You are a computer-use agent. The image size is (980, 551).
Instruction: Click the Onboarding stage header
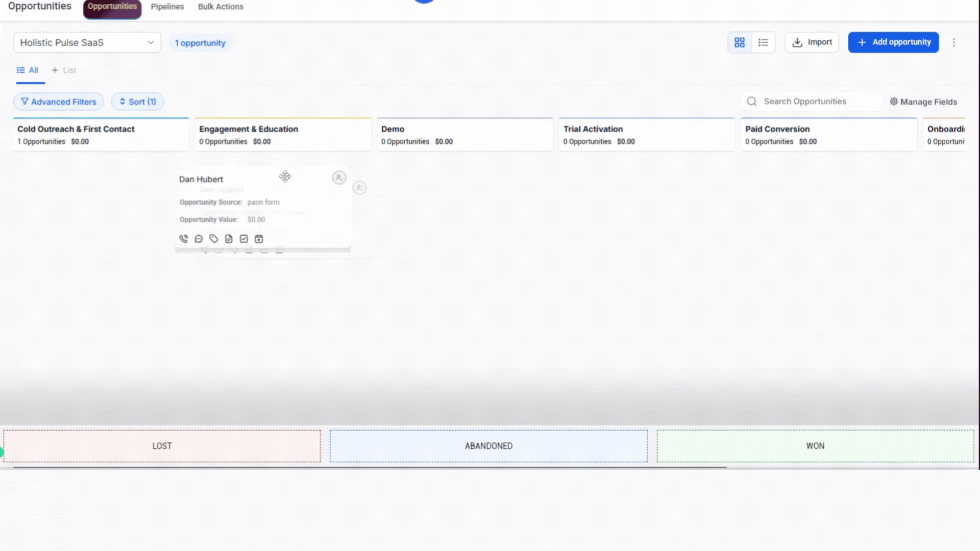(945, 135)
